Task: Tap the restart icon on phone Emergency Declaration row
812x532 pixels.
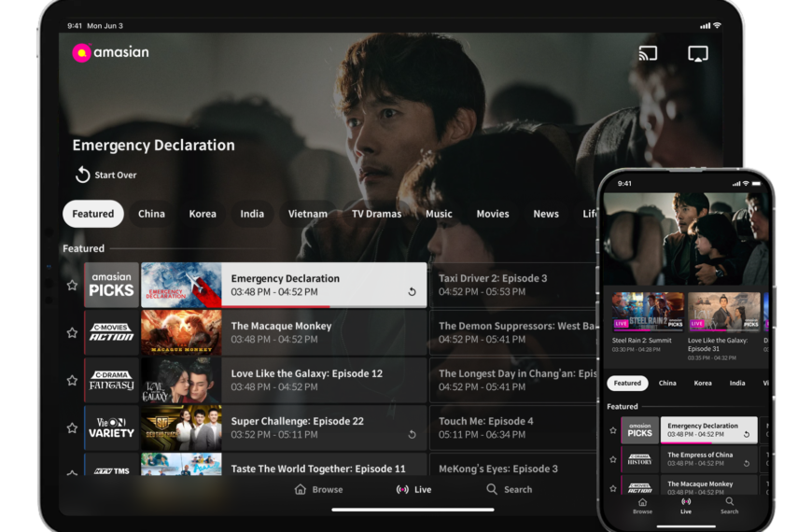Action: pos(747,435)
